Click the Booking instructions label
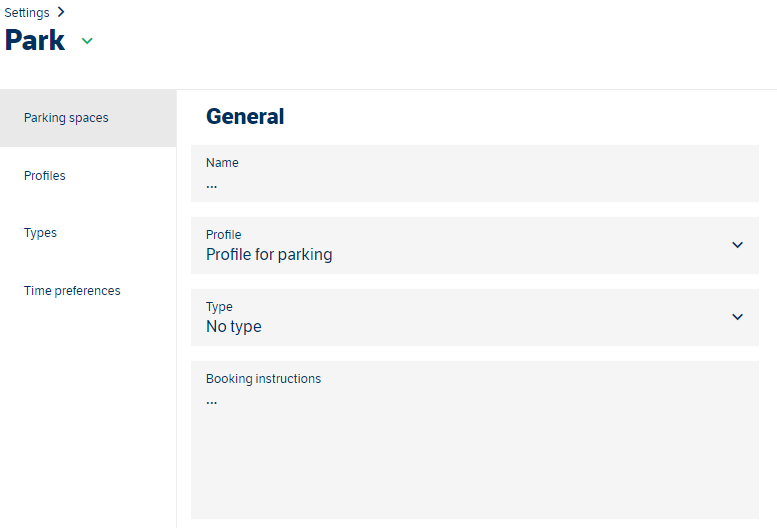Viewport: 777px width, 528px height. pyautogui.click(x=263, y=379)
